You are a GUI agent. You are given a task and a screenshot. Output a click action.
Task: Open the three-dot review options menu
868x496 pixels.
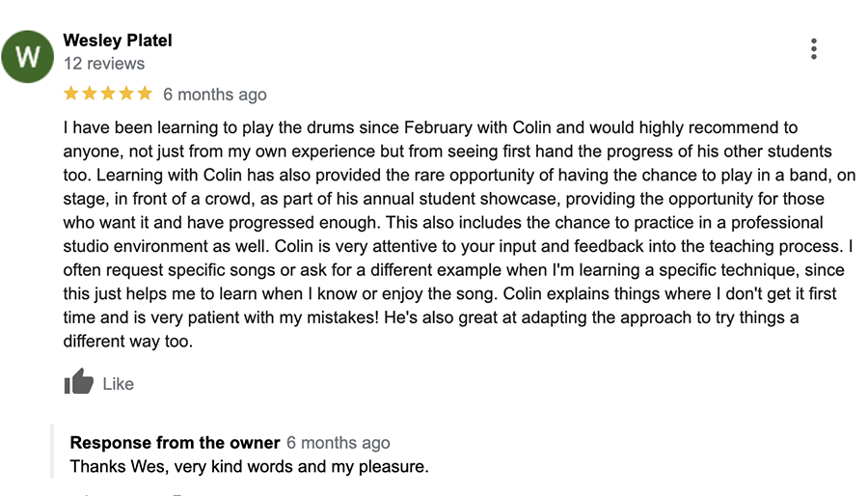coord(813,48)
